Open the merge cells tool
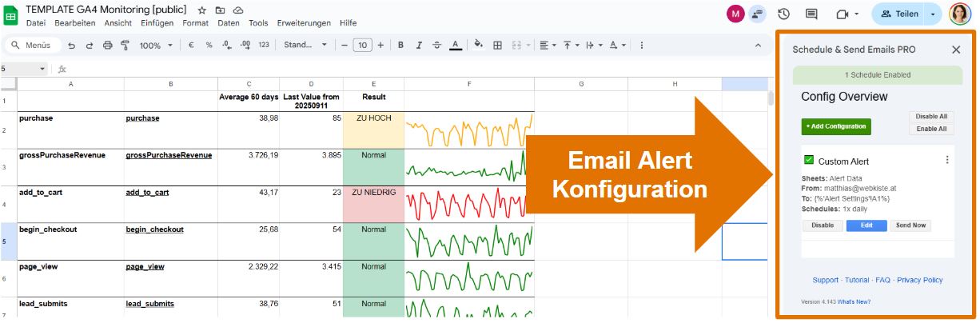 click(516, 46)
